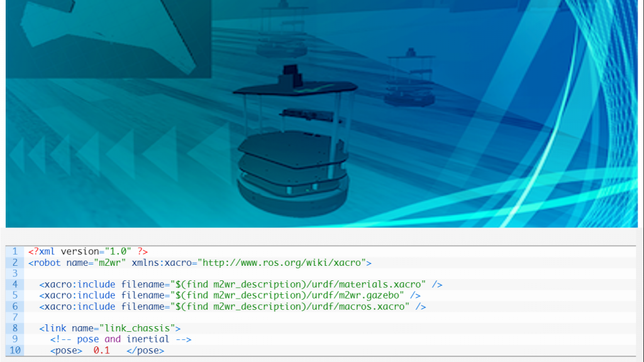644x362 pixels.
Task: Click the pose value 0.1
Action: click(101, 350)
